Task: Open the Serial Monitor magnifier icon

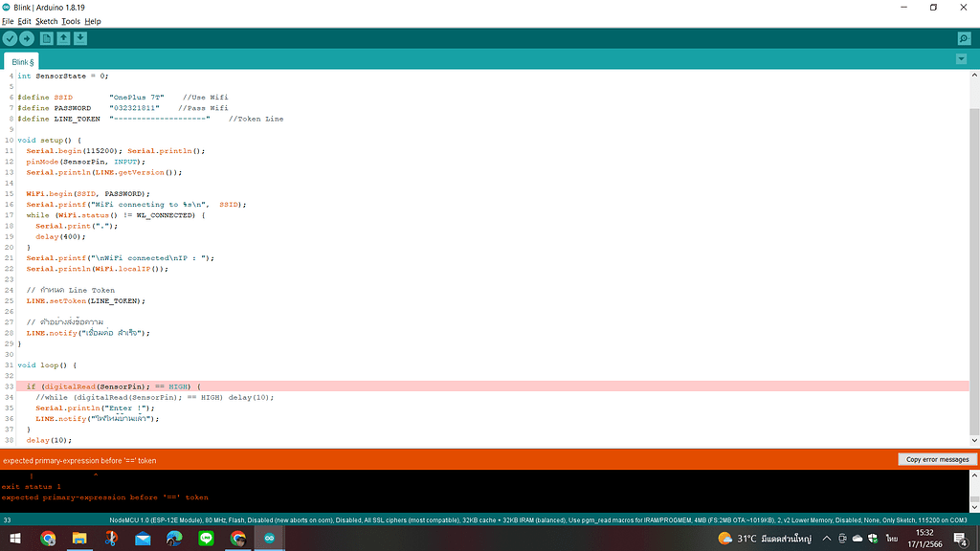Action: pyautogui.click(x=964, y=38)
